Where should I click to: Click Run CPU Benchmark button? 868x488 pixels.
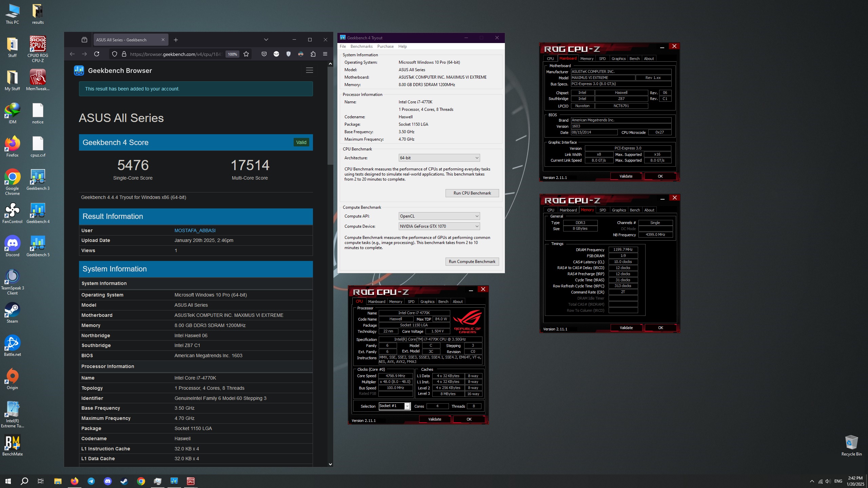(472, 193)
